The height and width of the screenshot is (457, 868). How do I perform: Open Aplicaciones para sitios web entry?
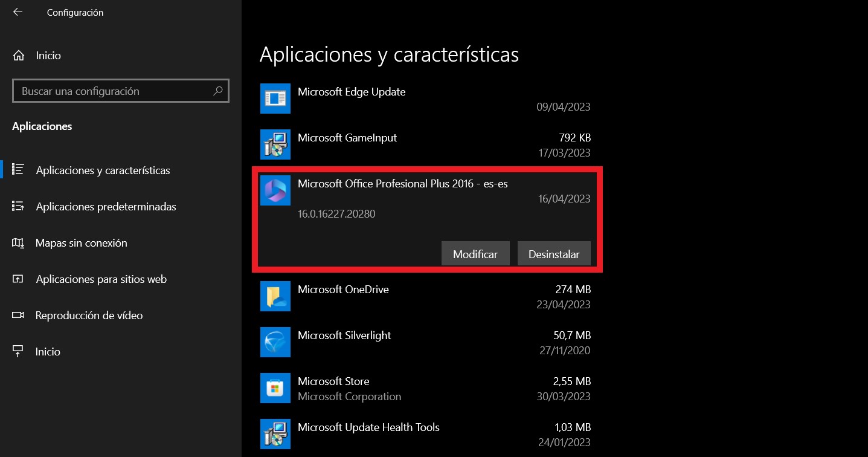(101, 279)
